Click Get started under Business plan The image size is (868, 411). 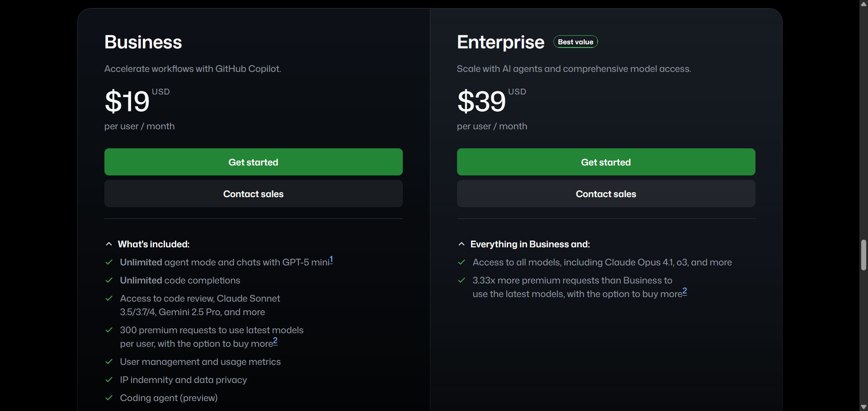click(x=253, y=162)
